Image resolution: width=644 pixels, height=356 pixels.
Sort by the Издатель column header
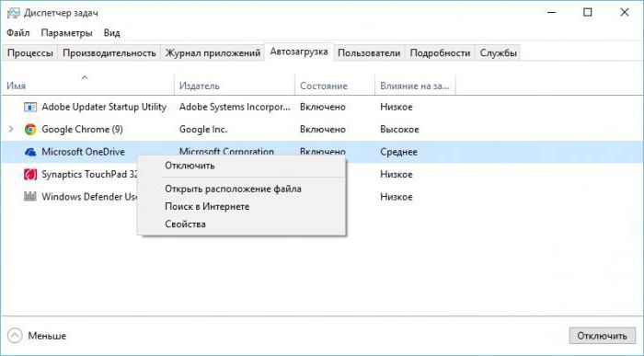(235, 86)
